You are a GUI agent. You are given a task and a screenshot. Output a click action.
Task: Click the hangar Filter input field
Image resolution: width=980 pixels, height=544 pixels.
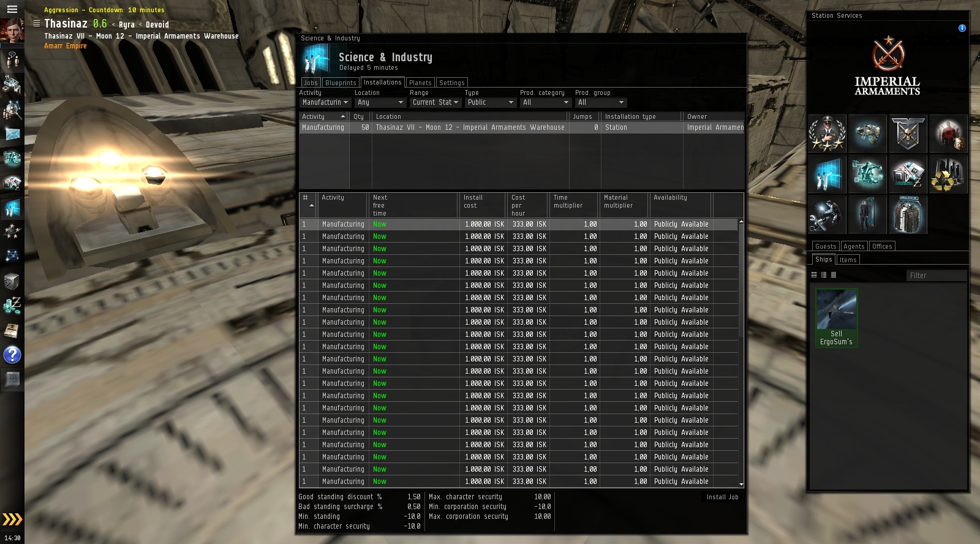pyautogui.click(x=937, y=275)
